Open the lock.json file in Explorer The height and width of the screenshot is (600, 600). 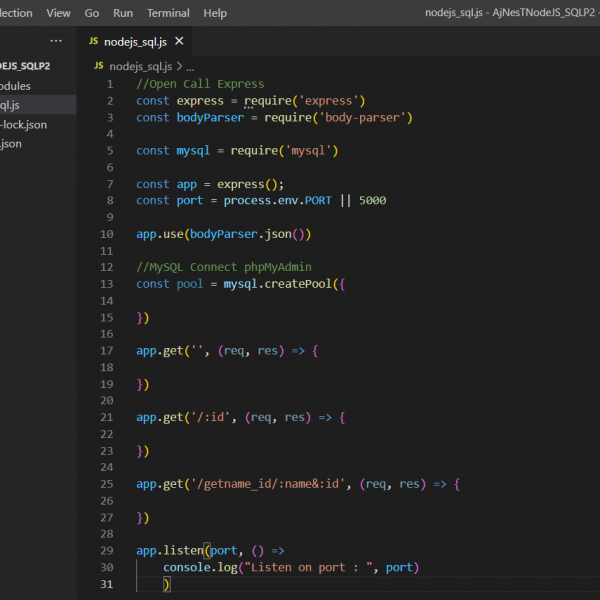tap(22, 124)
